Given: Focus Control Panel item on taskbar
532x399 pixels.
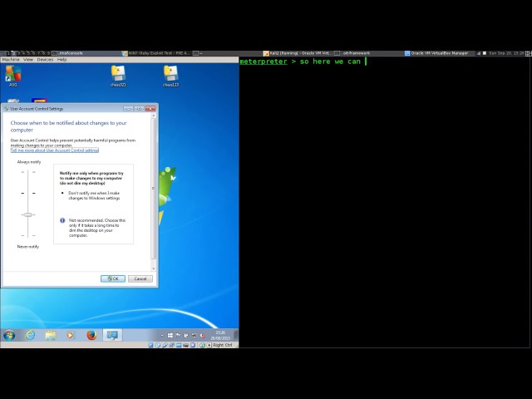Looking at the screenshot, I should pos(112,336).
